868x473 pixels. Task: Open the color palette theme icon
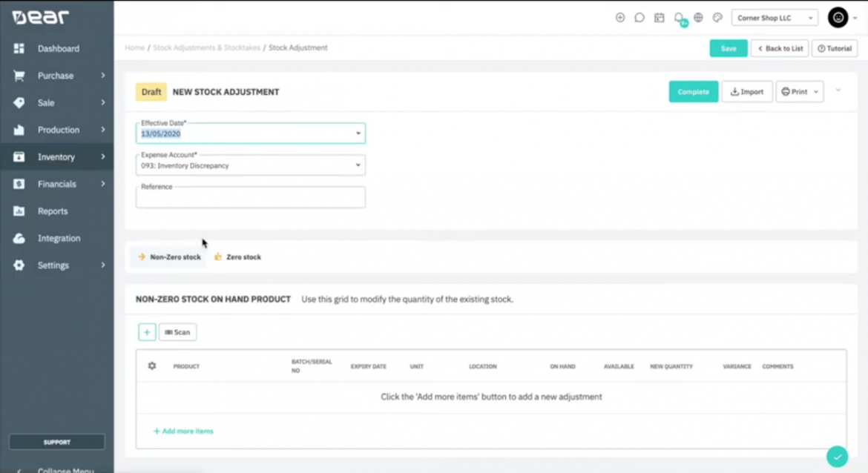pyautogui.click(x=717, y=18)
